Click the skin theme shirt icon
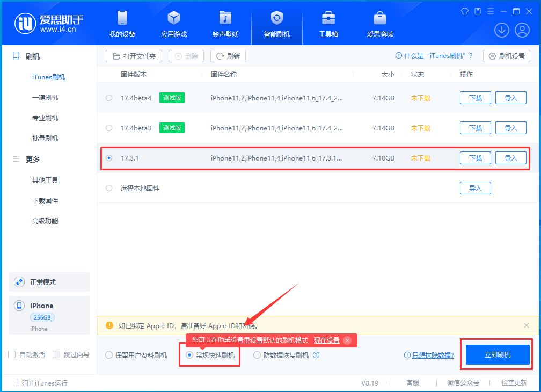The height and width of the screenshot is (392, 541). [465, 11]
